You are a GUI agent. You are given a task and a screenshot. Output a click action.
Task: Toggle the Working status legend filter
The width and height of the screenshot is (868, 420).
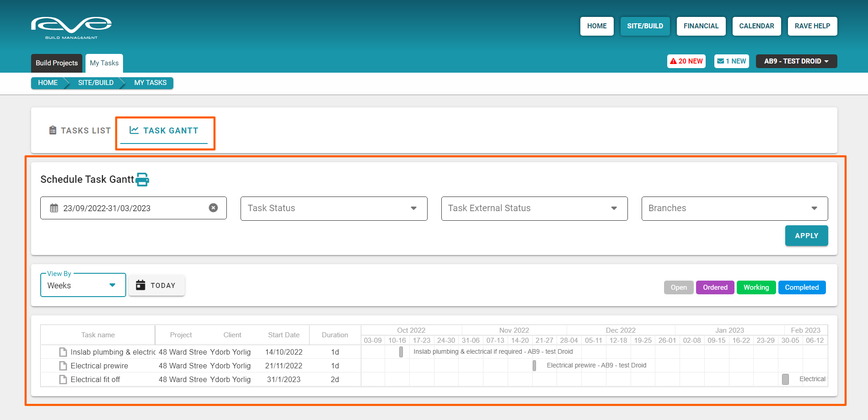pos(756,287)
